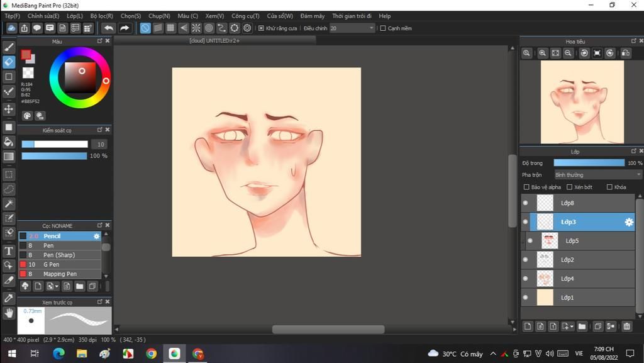This screenshot has height=363, width=644.
Task: Expand add-brush dropdown in brush panel
Action: coord(57,286)
